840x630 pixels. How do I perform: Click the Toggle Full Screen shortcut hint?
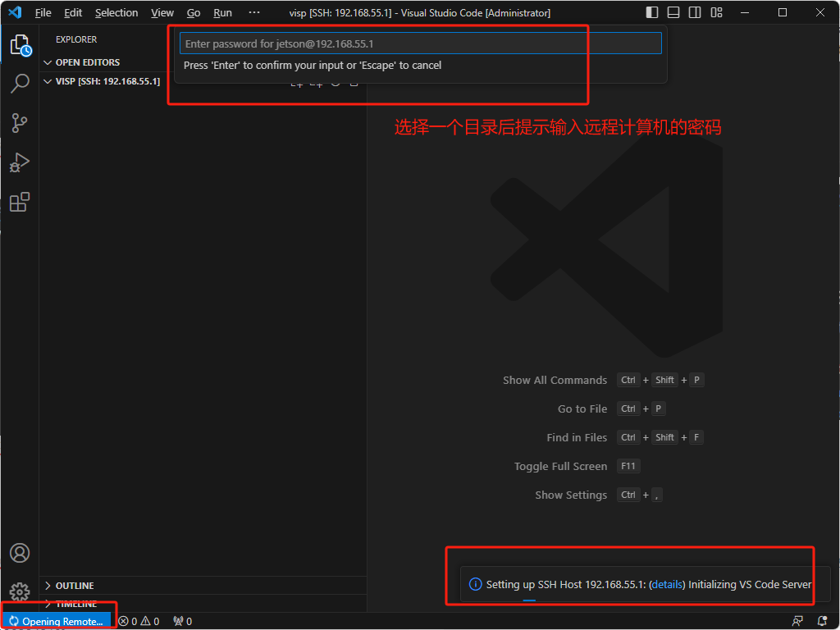pos(577,466)
